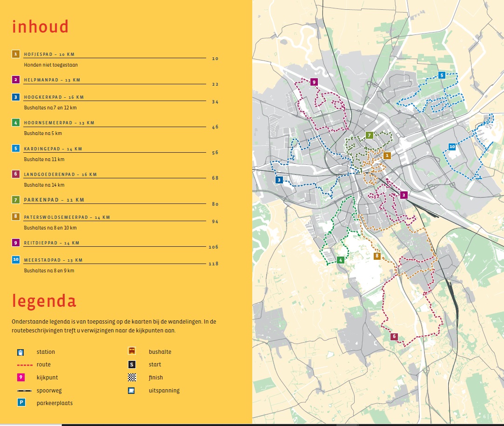The height and width of the screenshot is (426, 504).
Task: Click the checkered finish icon in legend
Action: pyautogui.click(x=132, y=378)
